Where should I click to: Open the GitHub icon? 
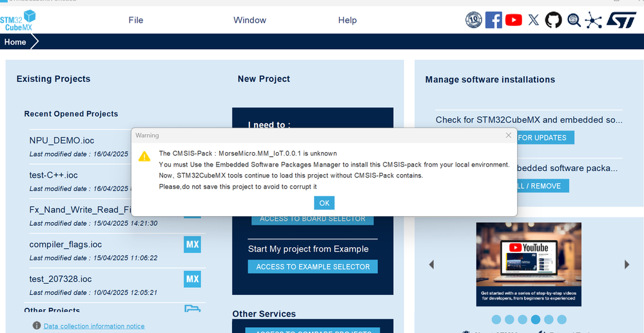[553, 20]
